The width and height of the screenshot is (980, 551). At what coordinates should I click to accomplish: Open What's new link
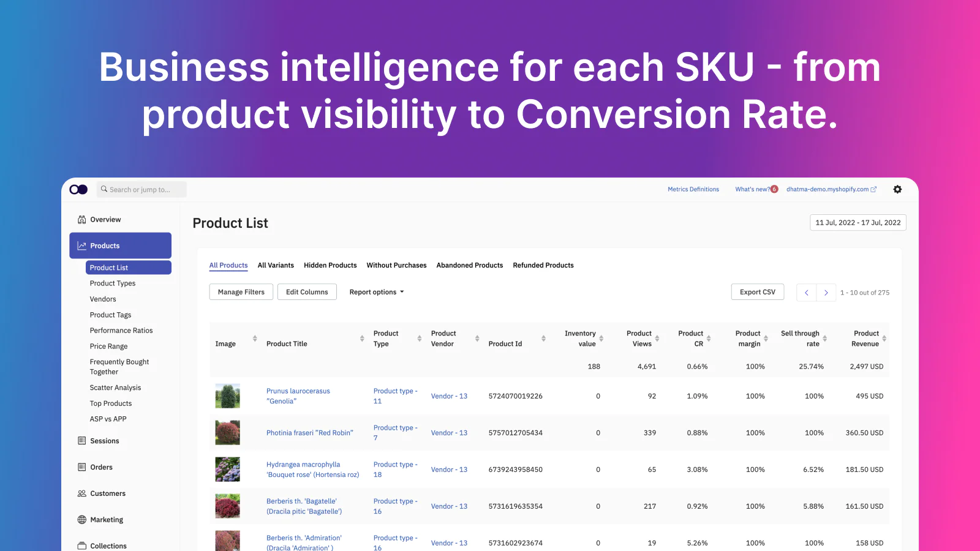752,189
